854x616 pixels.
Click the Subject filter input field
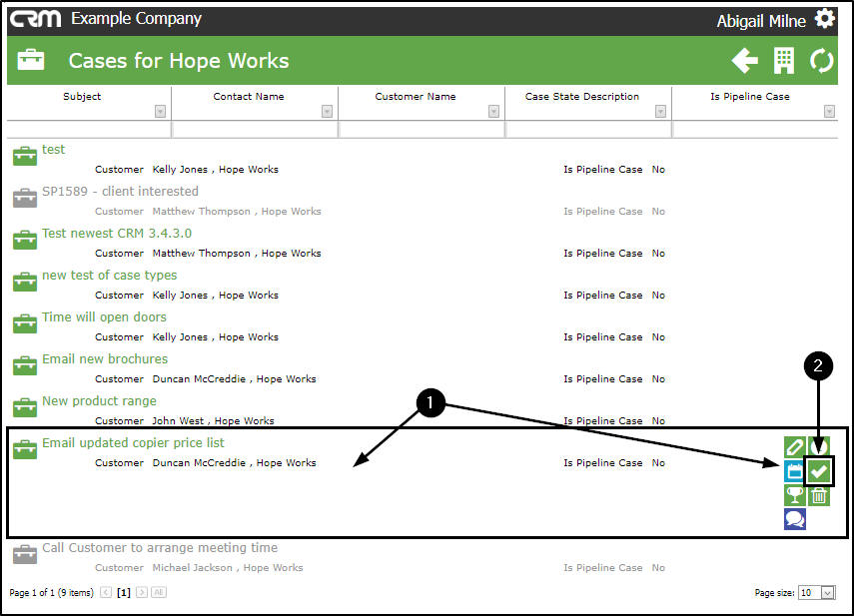point(89,130)
